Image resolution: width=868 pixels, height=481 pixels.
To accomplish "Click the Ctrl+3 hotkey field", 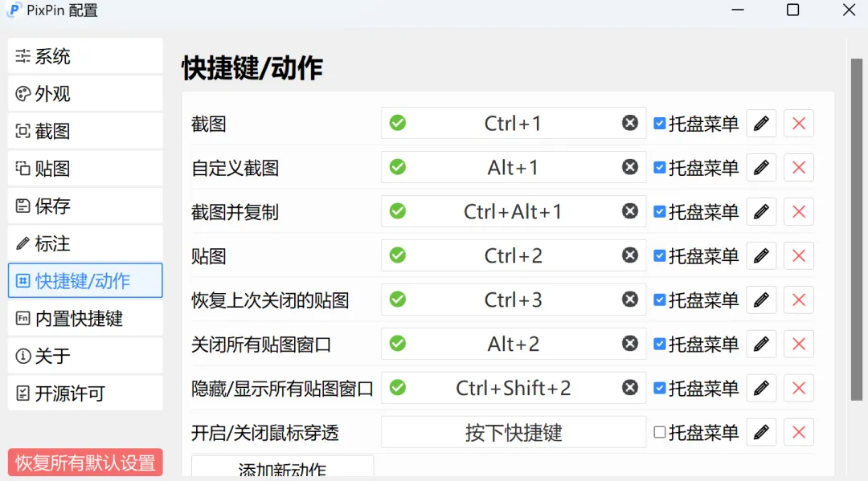I will [513, 300].
